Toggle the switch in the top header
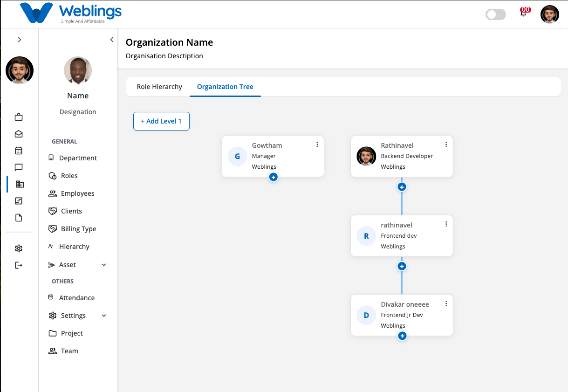This screenshot has height=392, width=568. click(x=496, y=14)
